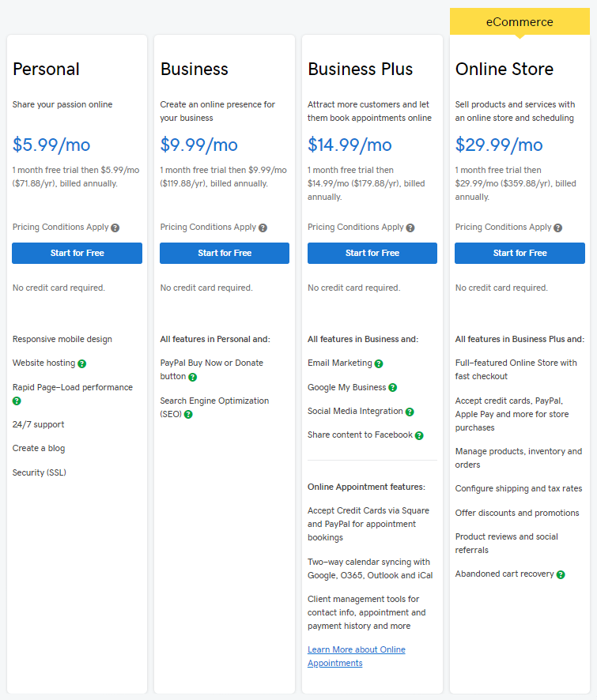
Task: Select the Two-way calendar syncing feature text
Action: 370,566
